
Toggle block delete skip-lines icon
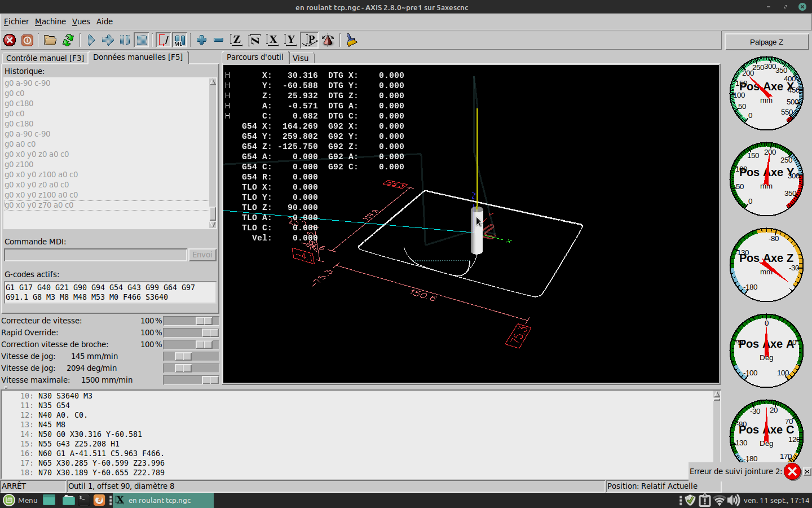[x=163, y=40]
